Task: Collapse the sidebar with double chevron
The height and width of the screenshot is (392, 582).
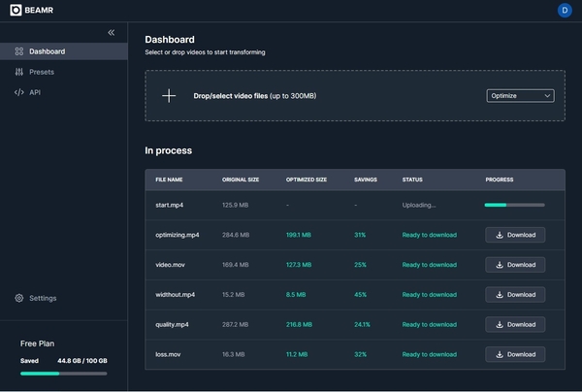Action: tap(111, 33)
